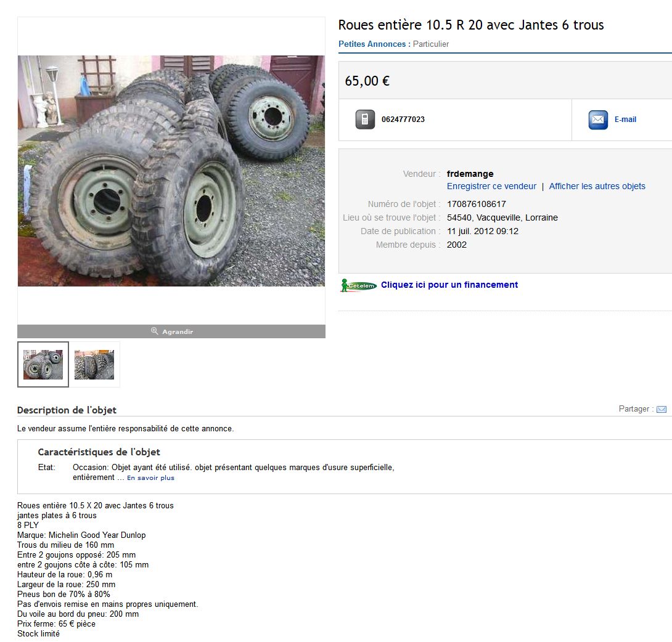Click the magnifier icon next to Agrandir

tap(155, 331)
